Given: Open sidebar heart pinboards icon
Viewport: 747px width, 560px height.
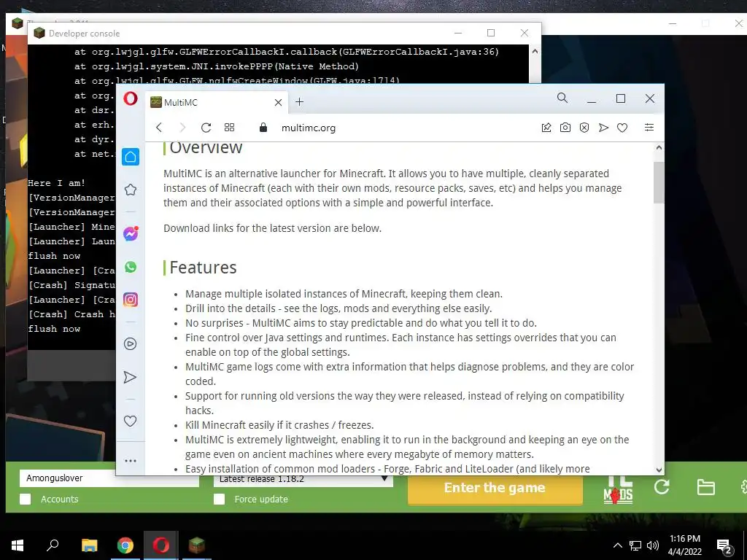Looking at the screenshot, I should click(x=131, y=421).
